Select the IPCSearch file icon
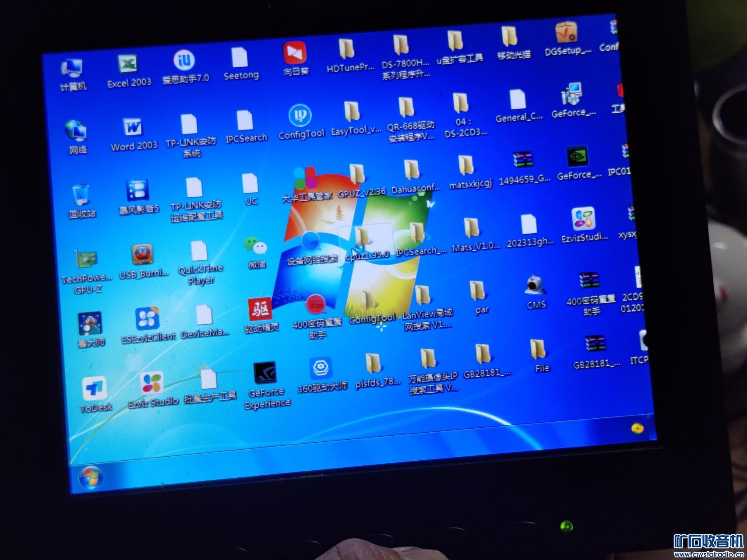This screenshot has height=560, width=747. pos(245,121)
